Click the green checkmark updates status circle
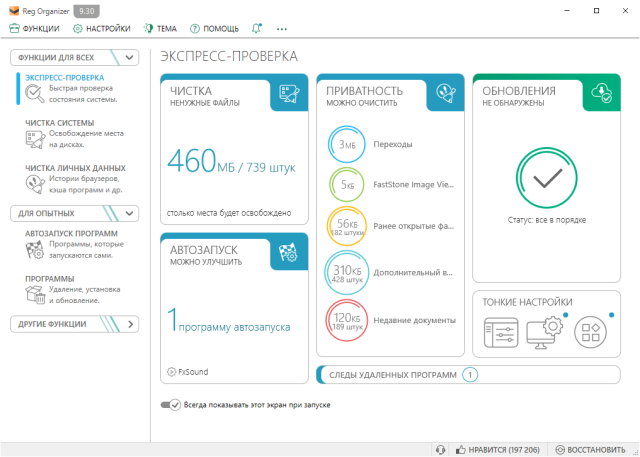 pyautogui.click(x=546, y=179)
